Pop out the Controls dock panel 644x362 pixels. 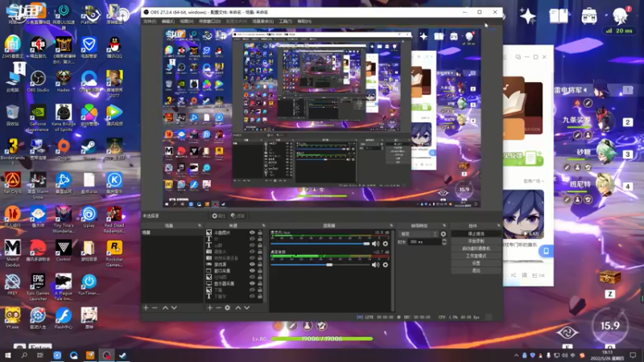(498, 225)
